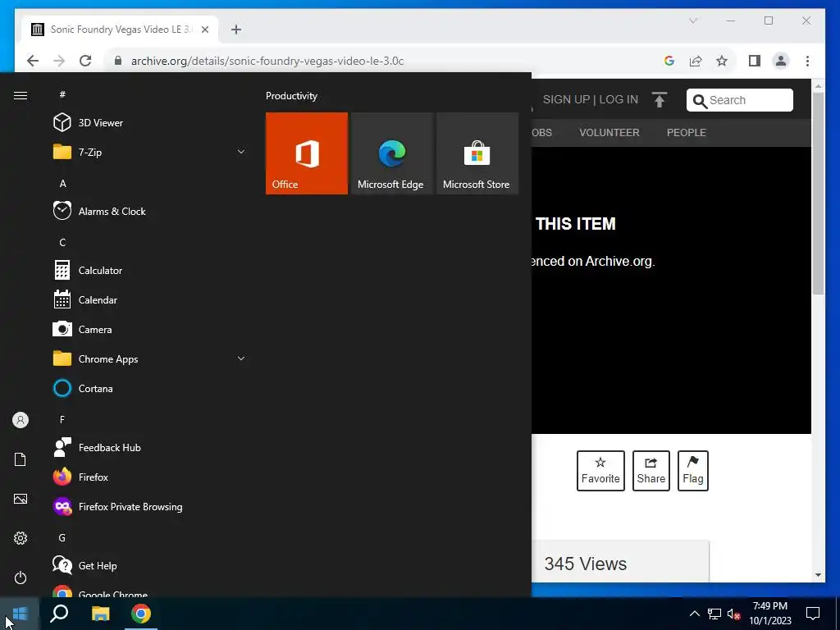
Task: Open Feedback Hub
Action: click(150, 447)
